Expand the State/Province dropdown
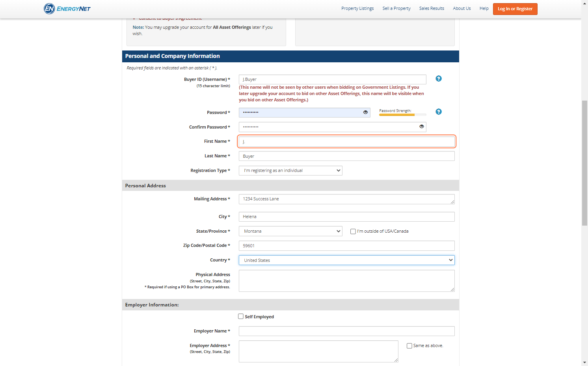 290,231
